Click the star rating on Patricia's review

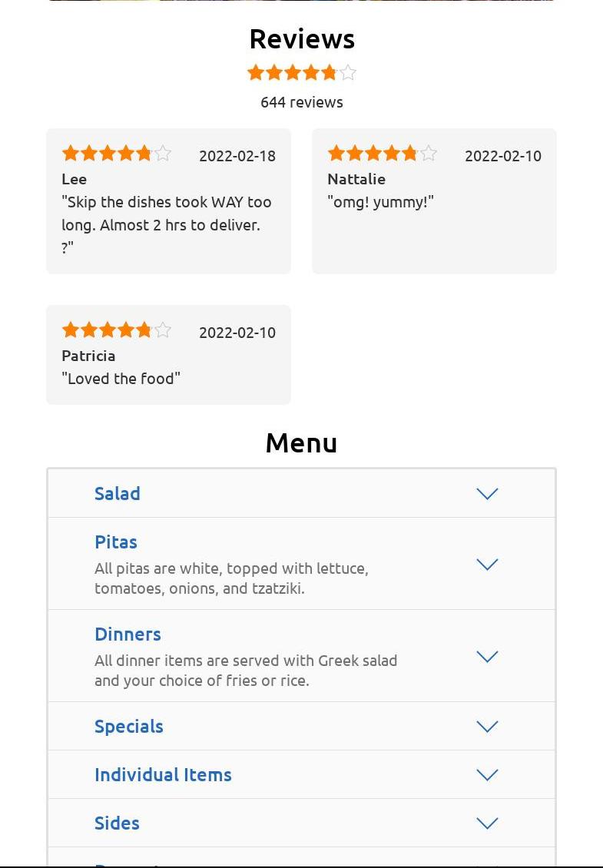click(116, 330)
